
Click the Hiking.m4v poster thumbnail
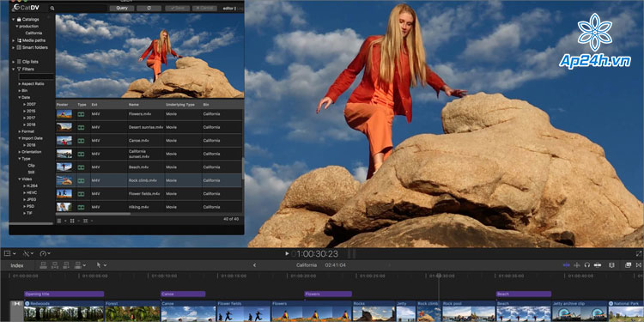64,207
